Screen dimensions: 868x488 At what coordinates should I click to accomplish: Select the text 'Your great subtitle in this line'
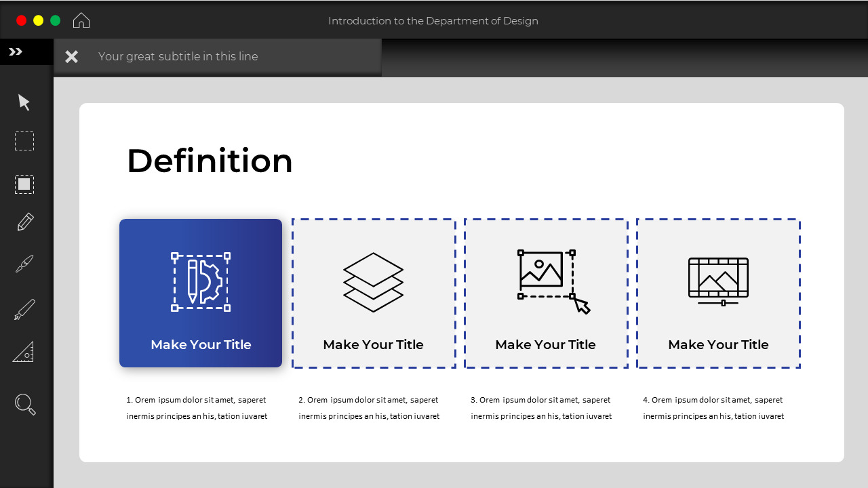click(x=178, y=56)
